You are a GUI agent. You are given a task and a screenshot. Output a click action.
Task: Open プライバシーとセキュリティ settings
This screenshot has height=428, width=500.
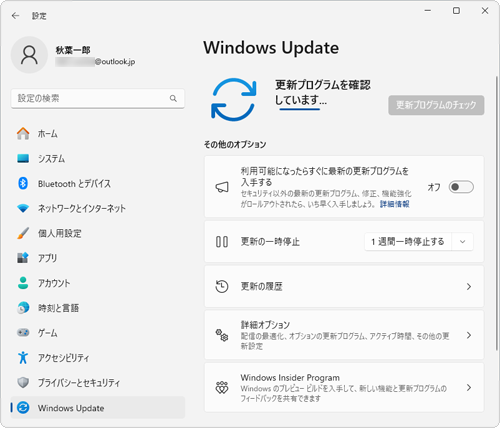coord(98,383)
